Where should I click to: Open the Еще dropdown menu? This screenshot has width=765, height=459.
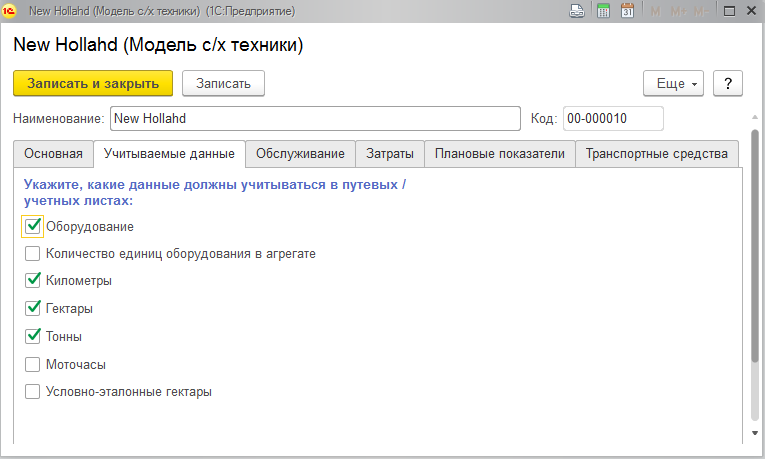tap(673, 83)
